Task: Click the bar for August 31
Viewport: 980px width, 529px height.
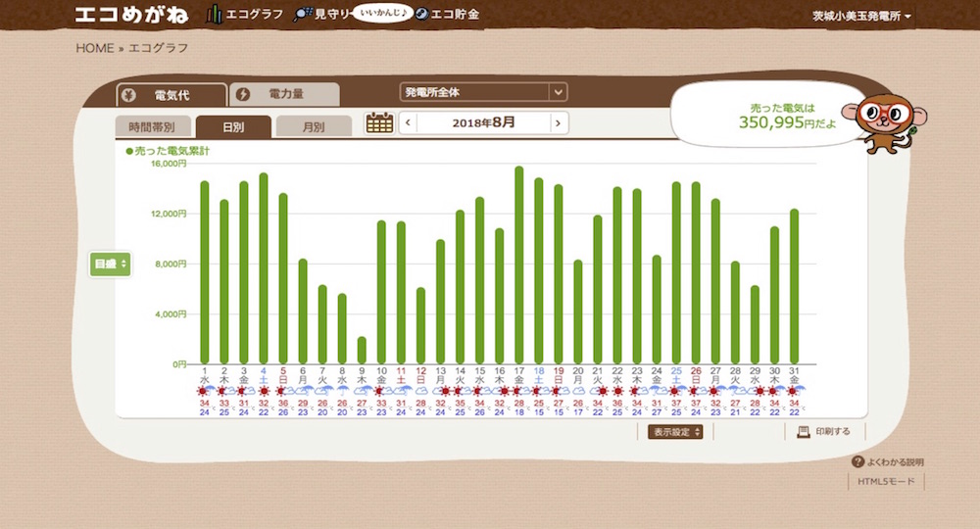Action: click(x=795, y=287)
